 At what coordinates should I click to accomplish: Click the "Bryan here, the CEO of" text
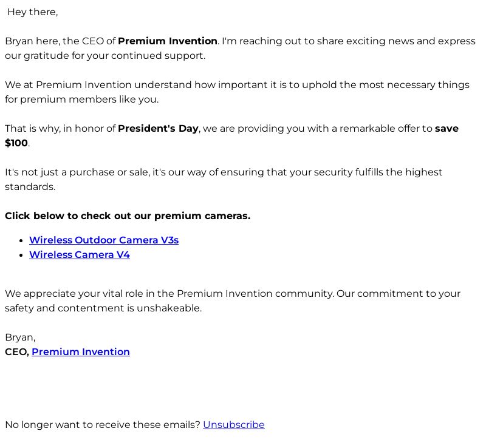pyautogui.click(x=60, y=41)
